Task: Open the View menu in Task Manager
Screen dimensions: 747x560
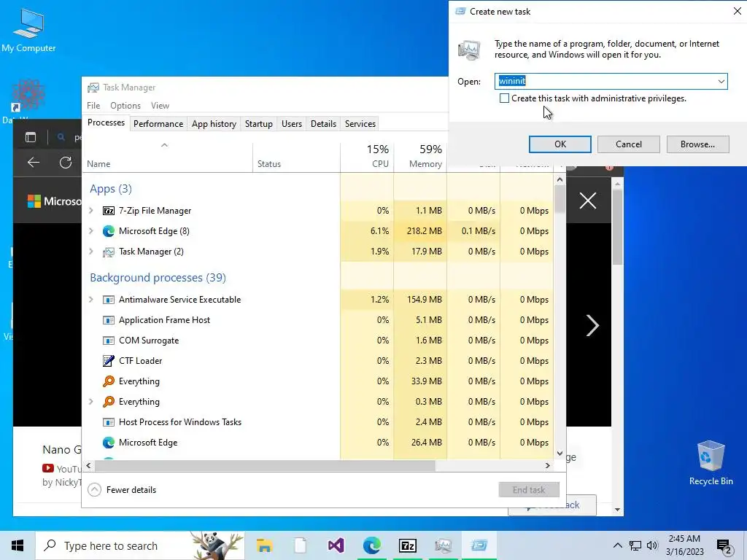Action: (x=160, y=106)
